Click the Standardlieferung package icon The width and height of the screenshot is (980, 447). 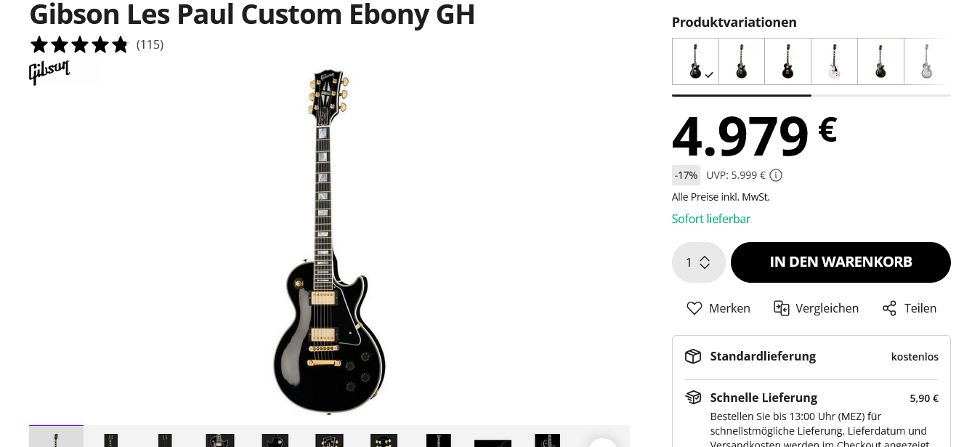pyautogui.click(x=693, y=356)
